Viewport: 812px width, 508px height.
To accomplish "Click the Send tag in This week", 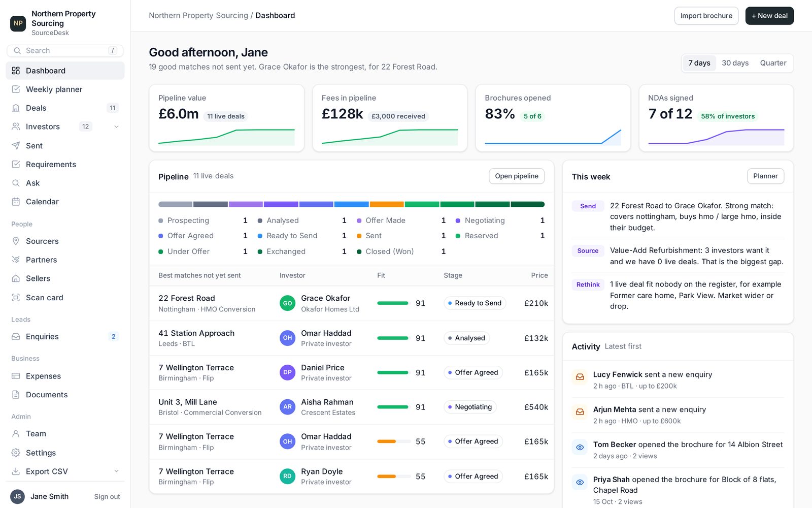I will point(588,206).
